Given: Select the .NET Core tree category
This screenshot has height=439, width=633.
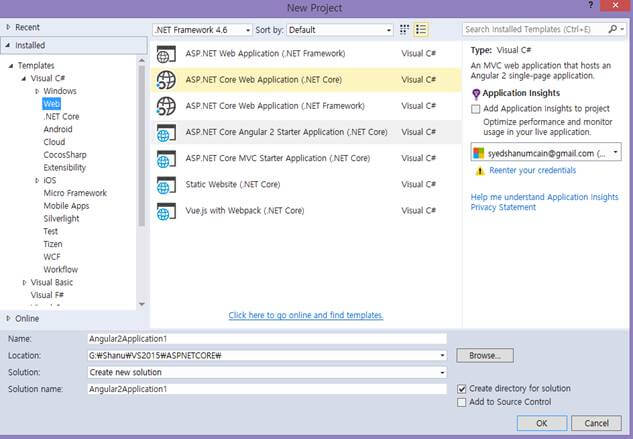Looking at the screenshot, I should pyautogui.click(x=61, y=117).
